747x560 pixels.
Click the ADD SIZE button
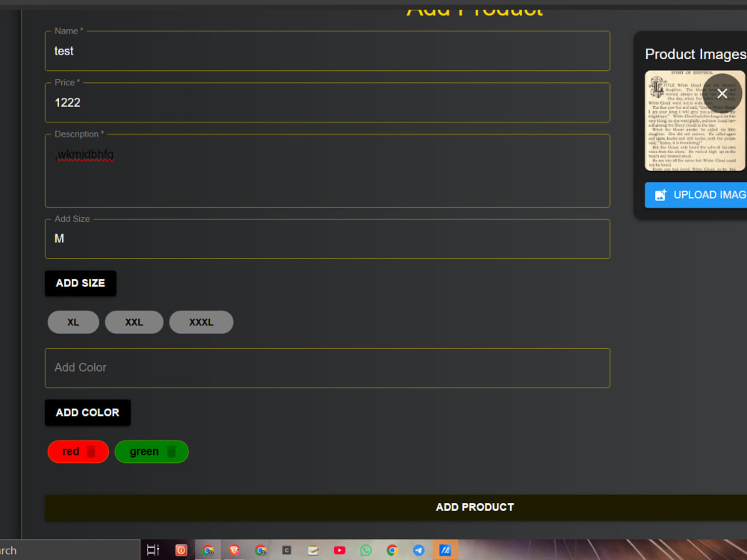coord(81,283)
